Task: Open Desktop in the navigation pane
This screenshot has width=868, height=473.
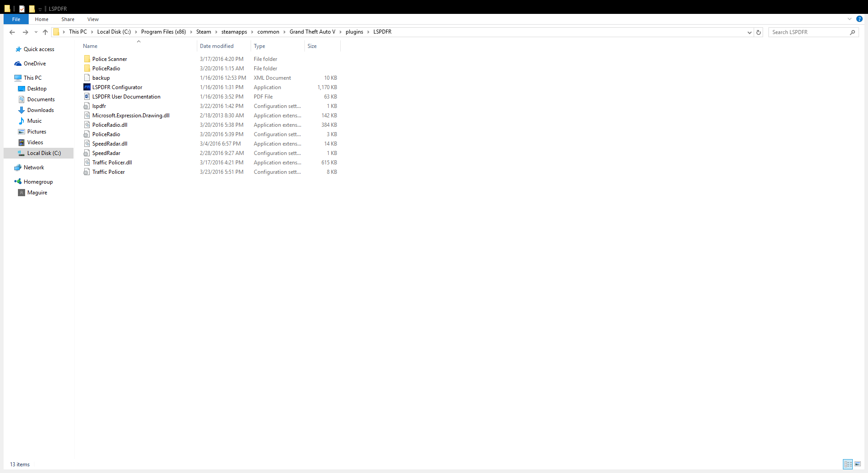Action: tap(37, 89)
